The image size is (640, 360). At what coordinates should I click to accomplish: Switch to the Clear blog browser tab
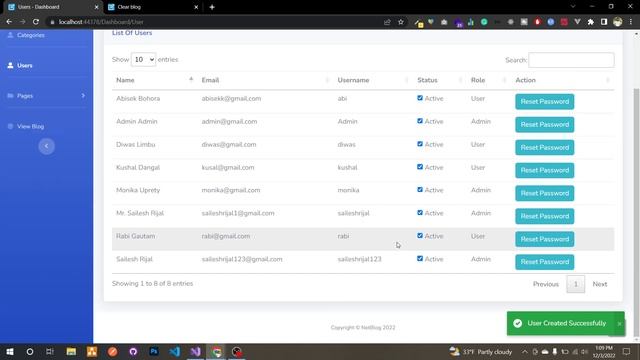coord(153,7)
